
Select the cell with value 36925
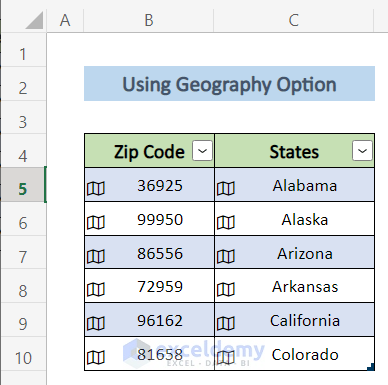tap(149, 185)
